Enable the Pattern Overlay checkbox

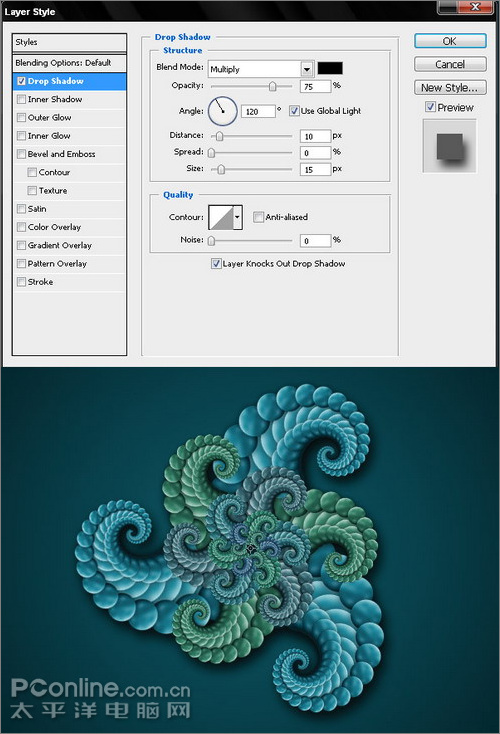click(x=21, y=264)
